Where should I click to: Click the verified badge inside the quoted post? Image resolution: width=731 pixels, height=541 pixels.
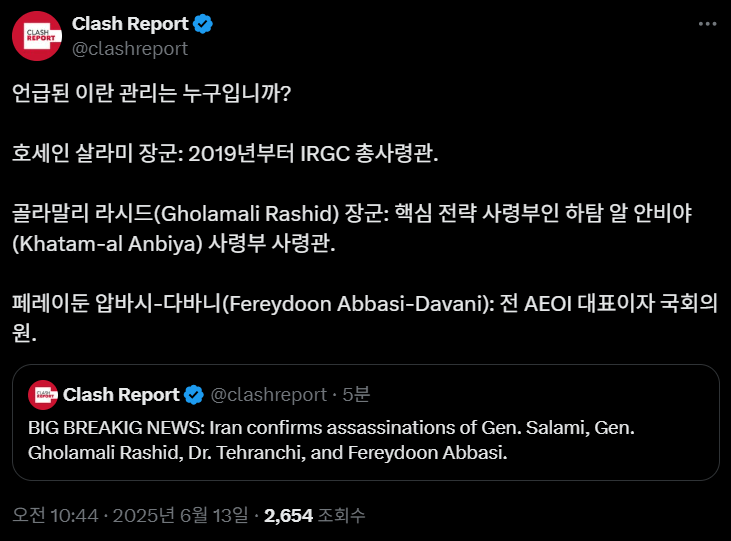(193, 395)
